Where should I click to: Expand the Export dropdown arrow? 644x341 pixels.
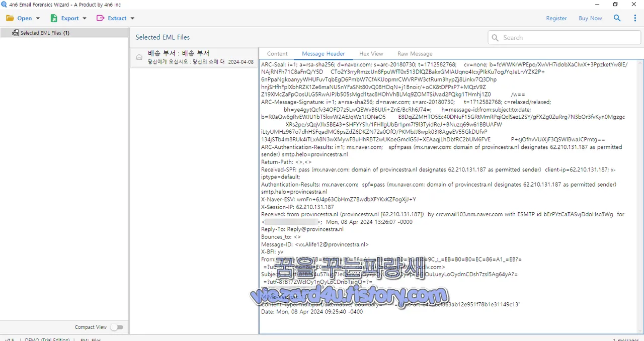(85, 19)
